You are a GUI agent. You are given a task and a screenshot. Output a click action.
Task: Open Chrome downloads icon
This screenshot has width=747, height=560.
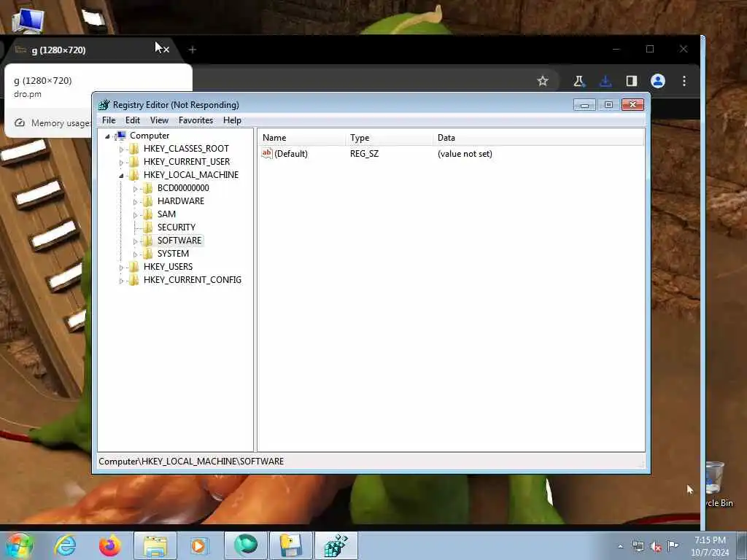tap(605, 81)
